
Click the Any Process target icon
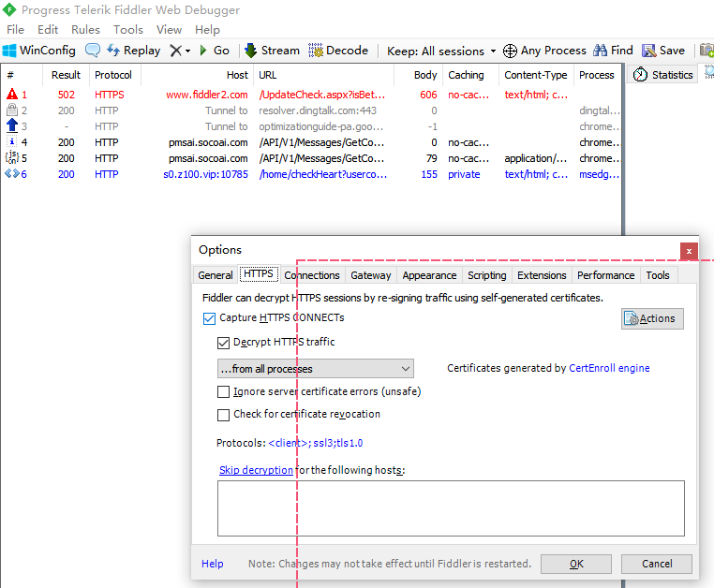[510, 51]
